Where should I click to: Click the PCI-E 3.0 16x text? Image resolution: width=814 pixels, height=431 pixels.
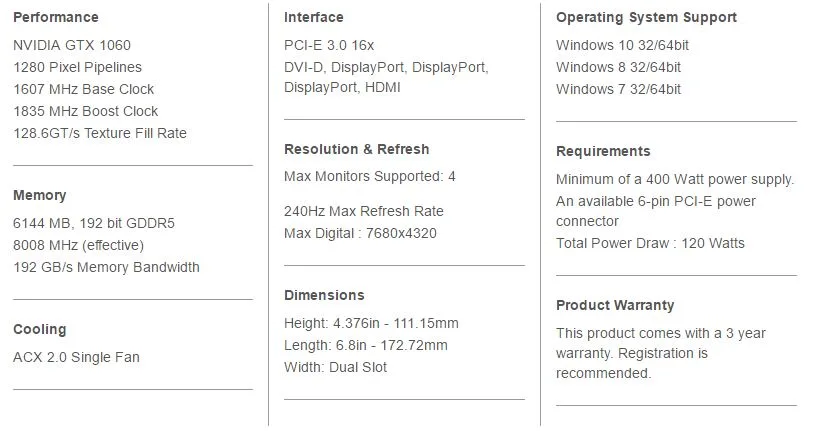pyautogui.click(x=329, y=45)
